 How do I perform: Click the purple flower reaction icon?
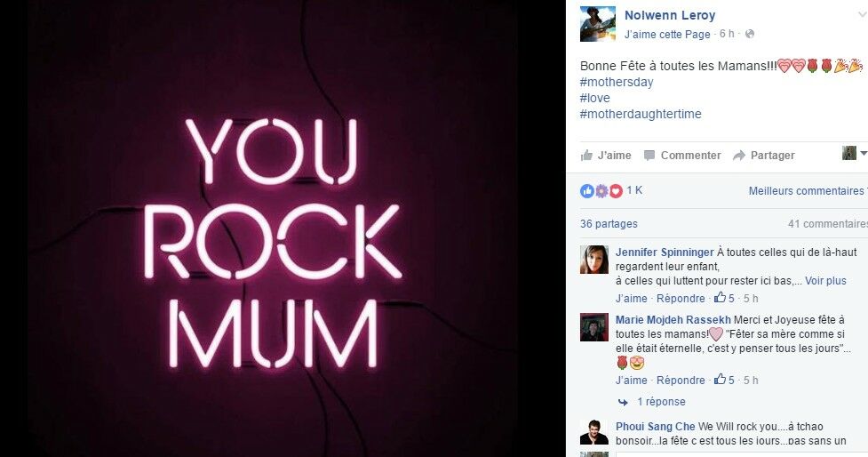601,191
